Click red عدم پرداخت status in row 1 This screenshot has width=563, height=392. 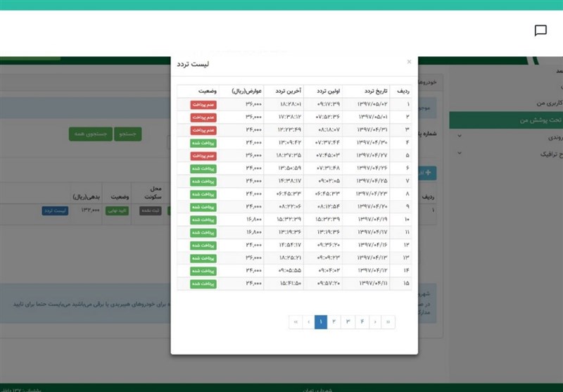[203, 104]
